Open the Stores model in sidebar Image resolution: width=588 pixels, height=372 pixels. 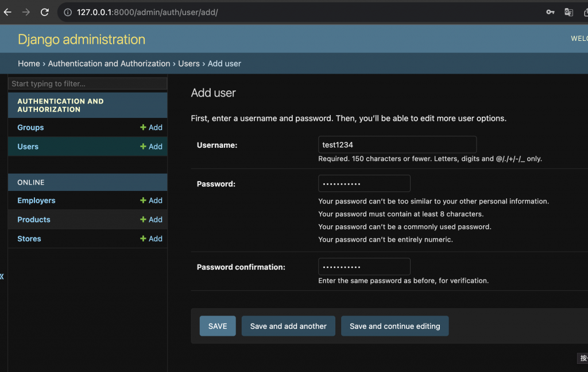(x=29, y=239)
